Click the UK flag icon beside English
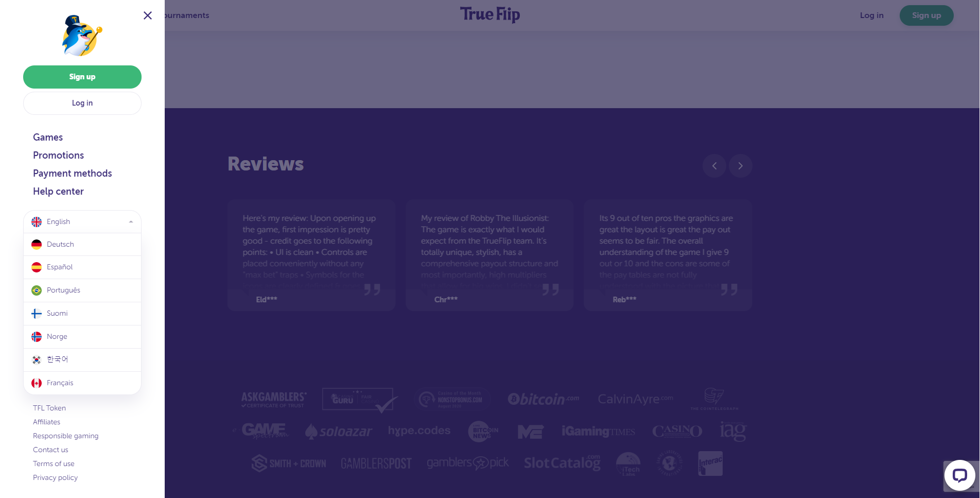The width and height of the screenshot is (980, 498). point(37,222)
